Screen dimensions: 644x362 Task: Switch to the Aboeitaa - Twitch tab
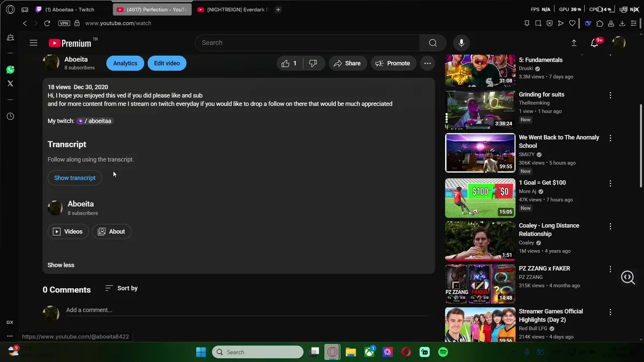tap(69, 10)
